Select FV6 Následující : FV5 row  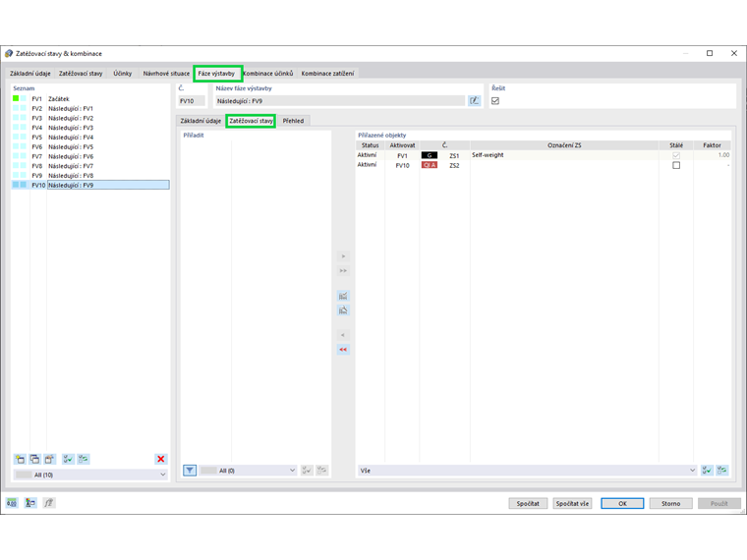coord(90,146)
